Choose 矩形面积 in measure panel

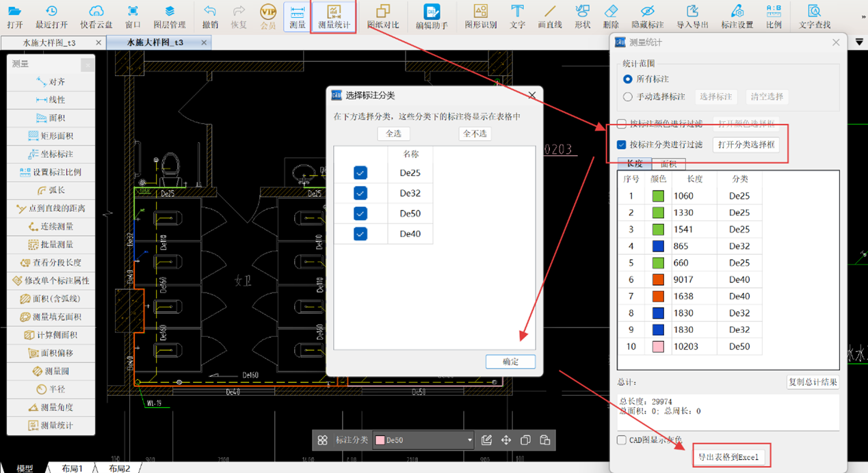(x=51, y=136)
